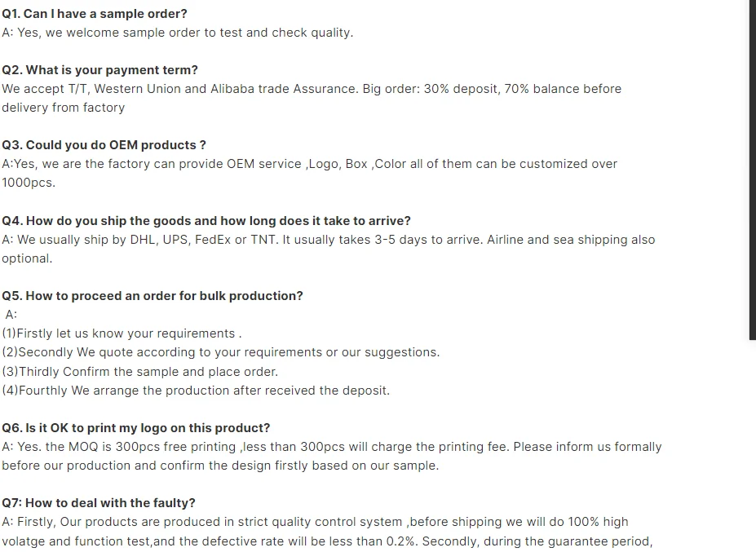Click the answer line about strict quality control

click(x=315, y=522)
